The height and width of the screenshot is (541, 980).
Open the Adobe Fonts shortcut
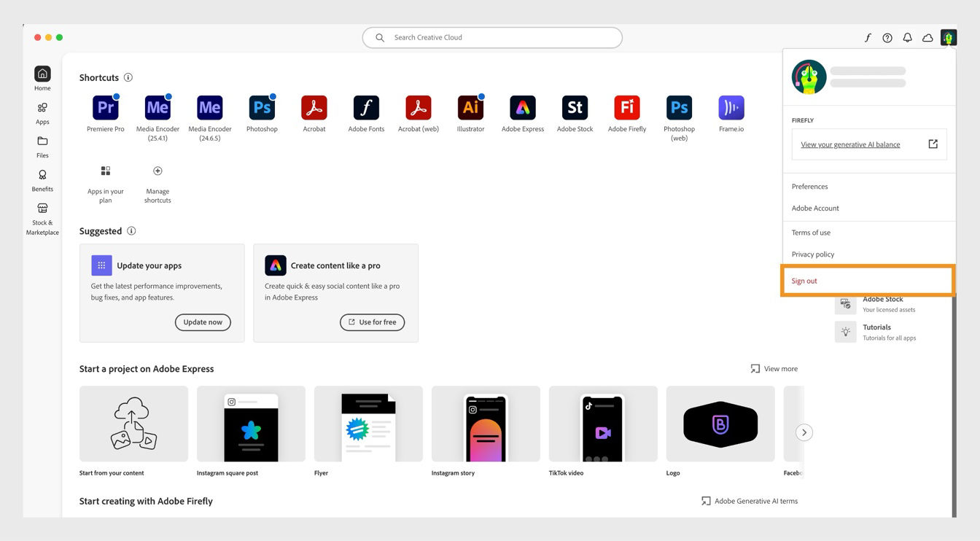point(366,108)
